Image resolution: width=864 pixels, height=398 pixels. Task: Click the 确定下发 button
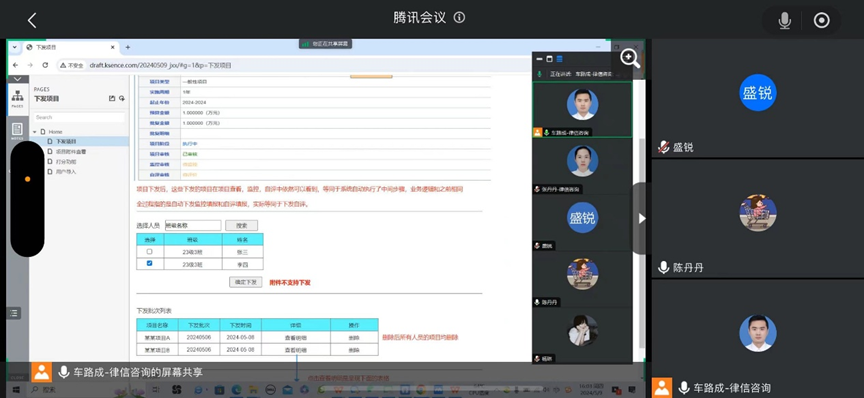tap(246, 282)
